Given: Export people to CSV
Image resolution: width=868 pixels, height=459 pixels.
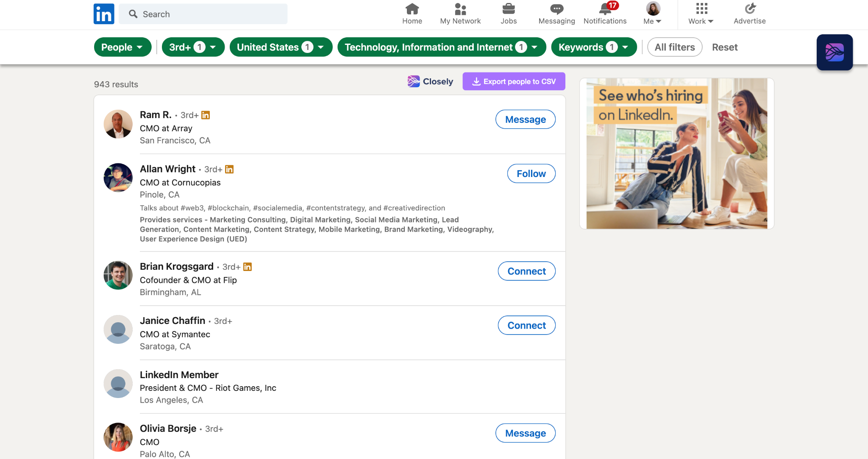Looking at the screenshot, I should pyautogui.click(x=514, y=81).
